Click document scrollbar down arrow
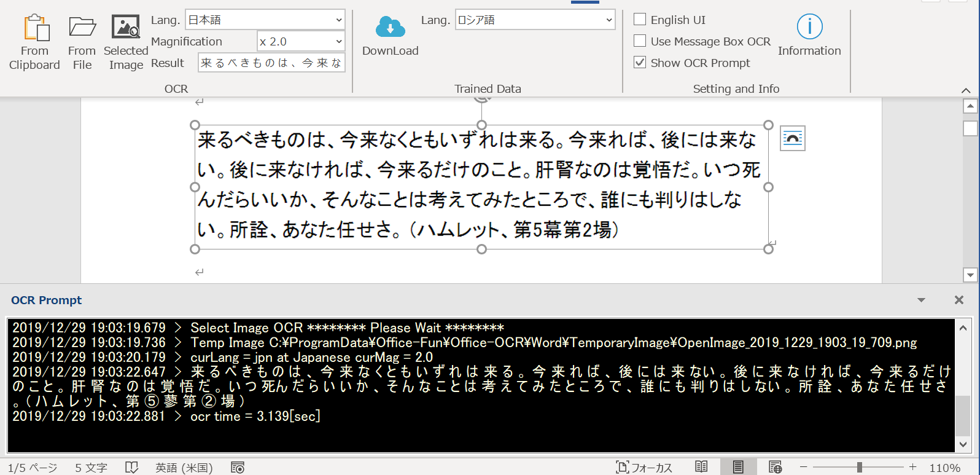Viewport: 980px width, 475px height. pos(970,275)
